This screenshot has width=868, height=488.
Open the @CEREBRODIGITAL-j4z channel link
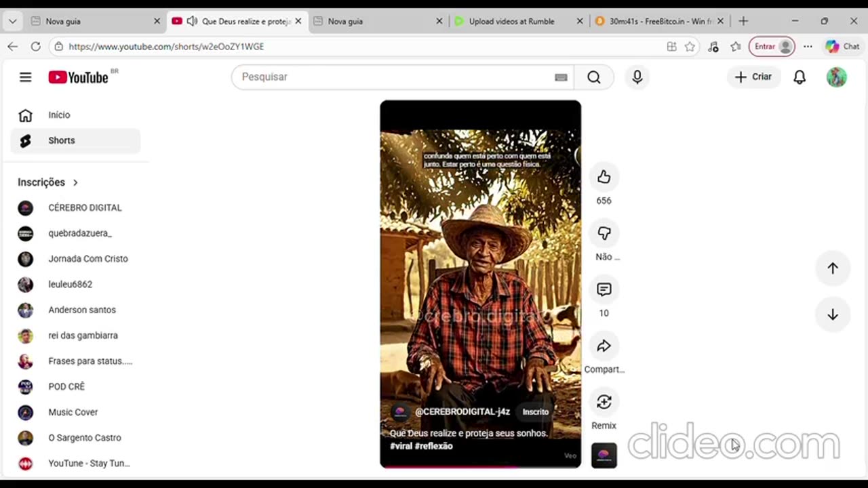point(462,412)
